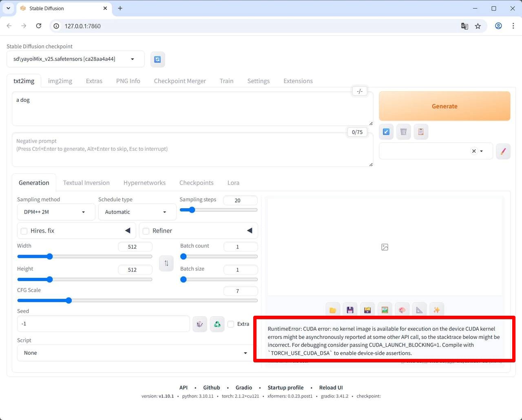Send image to extras ruler icon
This screenshot has width=522, height=420.
pyautogui.click(x=419, y=310)
